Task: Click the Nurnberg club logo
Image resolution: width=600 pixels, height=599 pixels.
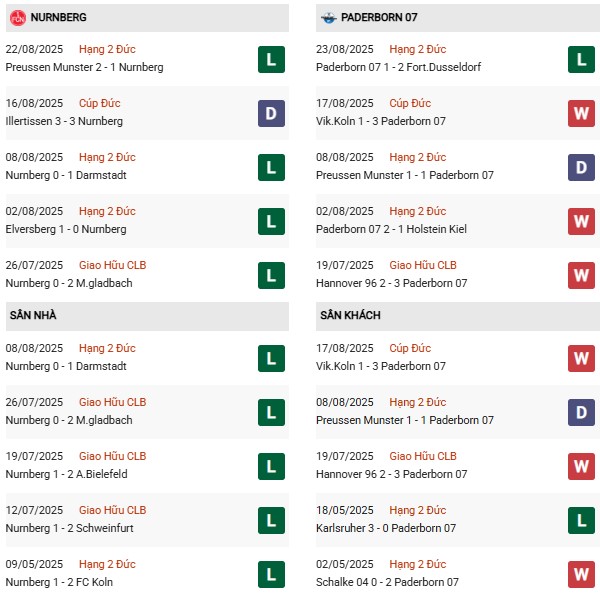Action: click(17, 17)
